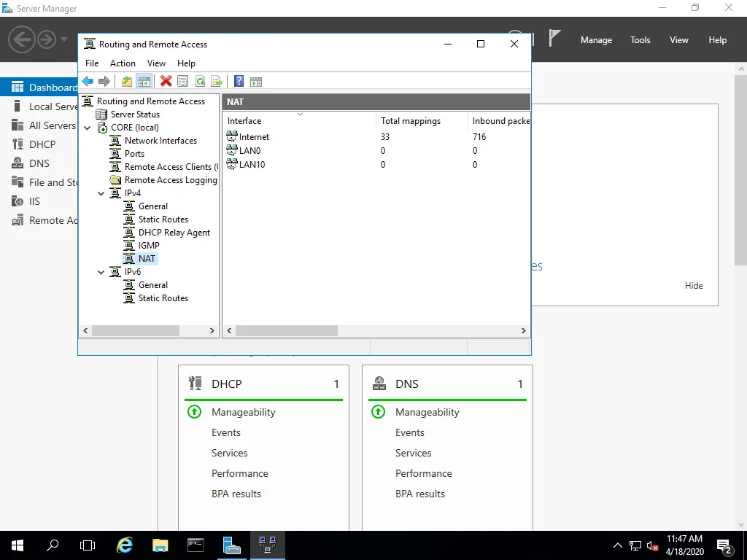Click the taskbar Search magnifier icon
This screenshot has width=747, height=560.
point(53,545)
